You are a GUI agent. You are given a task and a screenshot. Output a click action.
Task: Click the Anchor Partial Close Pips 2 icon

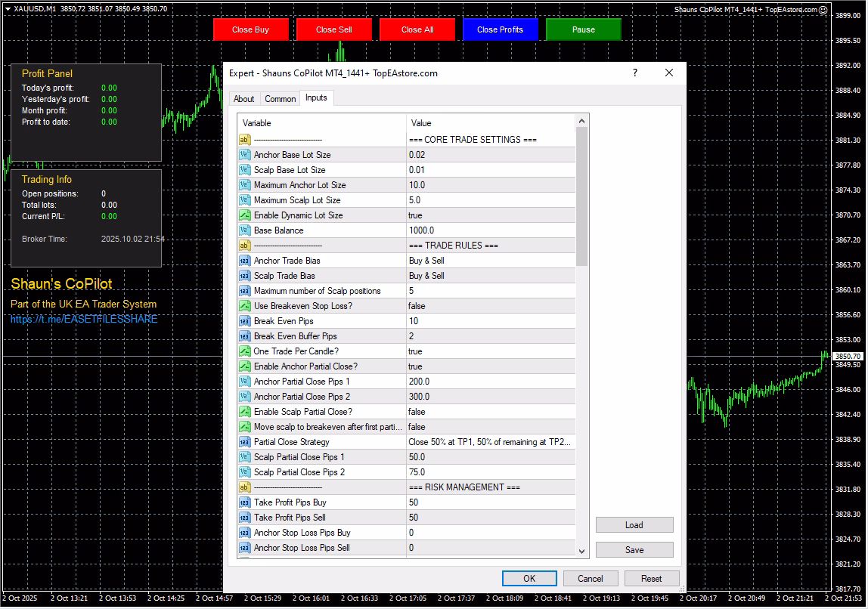(245, 397)
